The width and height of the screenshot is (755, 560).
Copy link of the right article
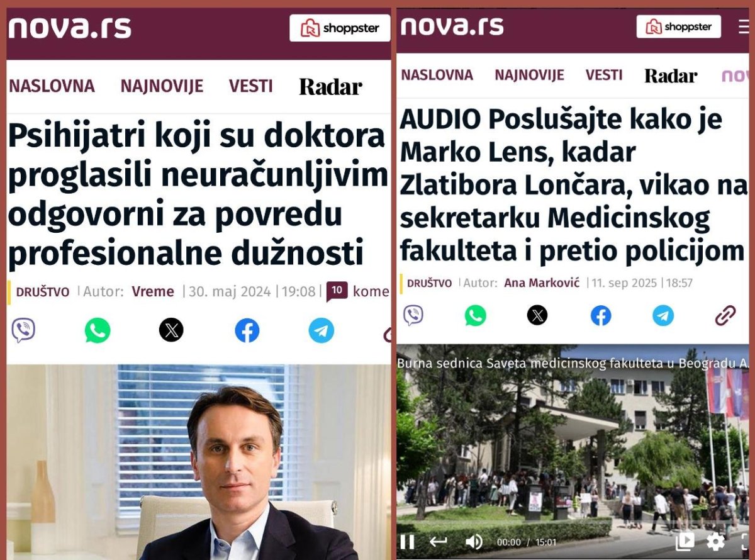(725, 315)
